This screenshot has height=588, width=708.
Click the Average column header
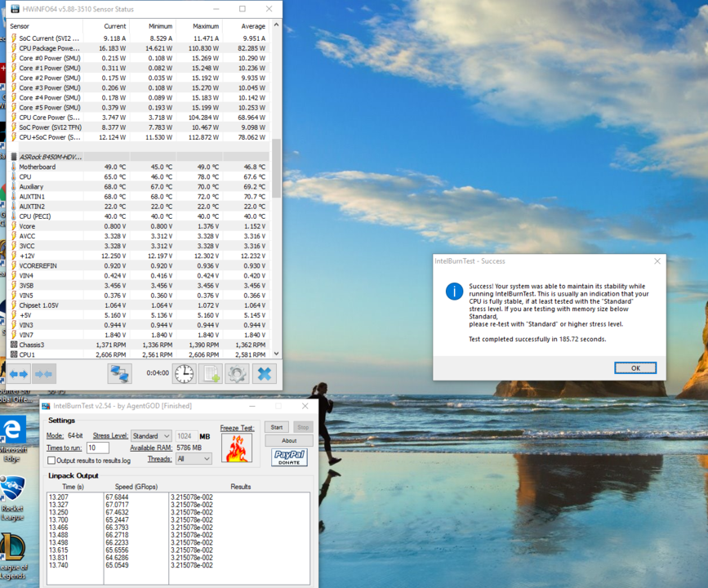246,26
